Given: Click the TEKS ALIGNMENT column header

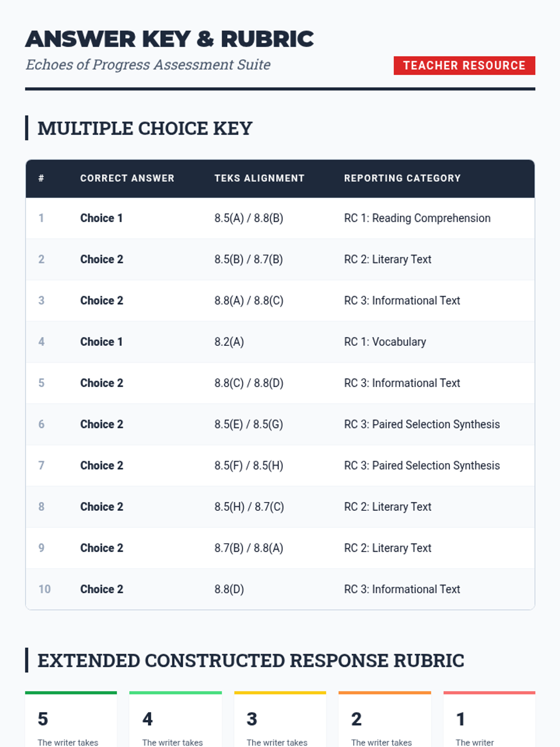Looking at the screenshot, I should tap(259, 178).
